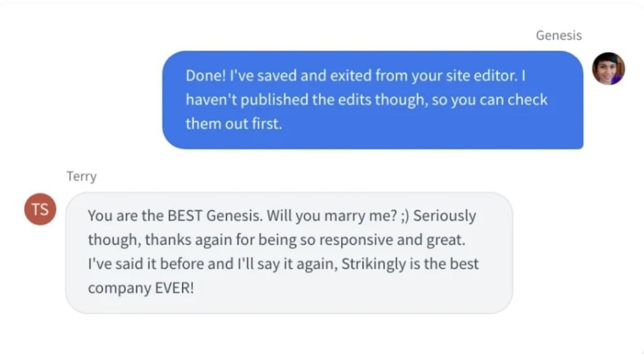The image size is (644, 354).
Task: Click the blue message bubble from Genesis
Action: (372, 100)
